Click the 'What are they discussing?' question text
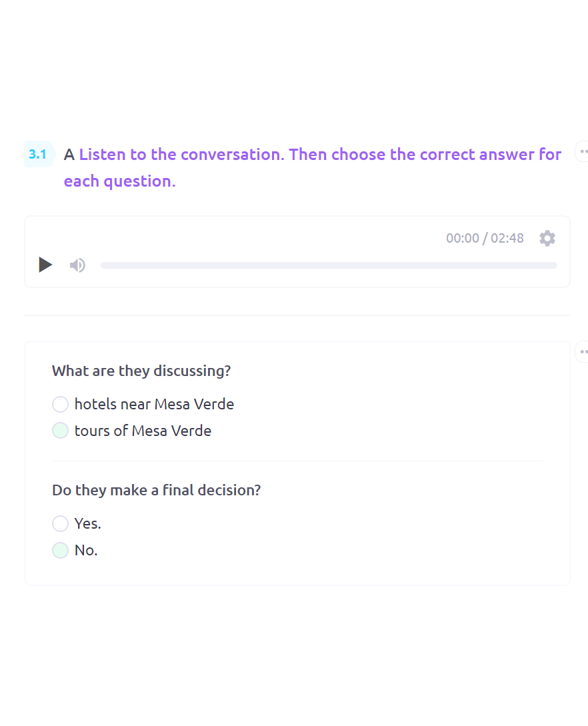 click(x=141, y=371)
